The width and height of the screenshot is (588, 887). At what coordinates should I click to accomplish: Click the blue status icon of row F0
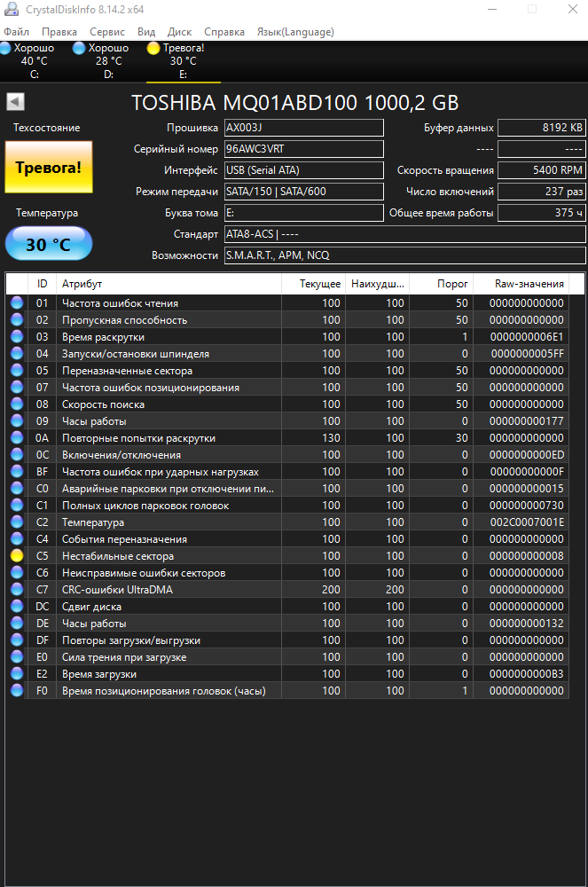(17, 691)
